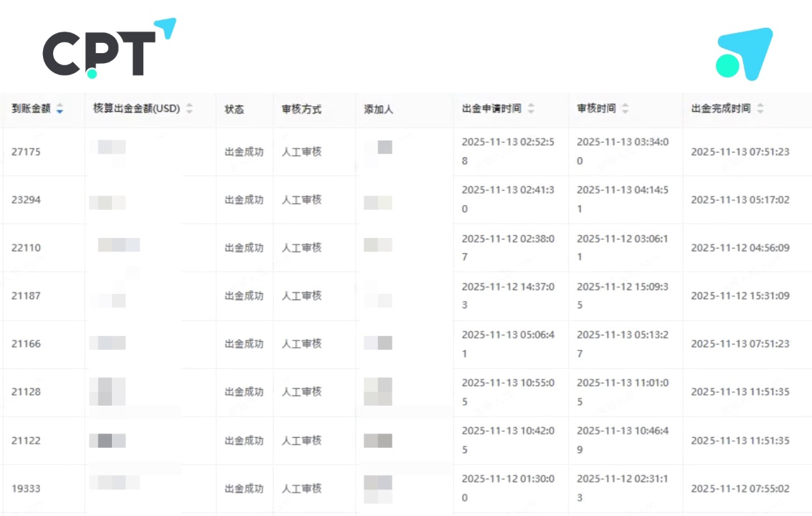The width and height of the screenshot is (812, 516).
Task: Click completion time in the 21122 row
Action: [x=740, y=441]
